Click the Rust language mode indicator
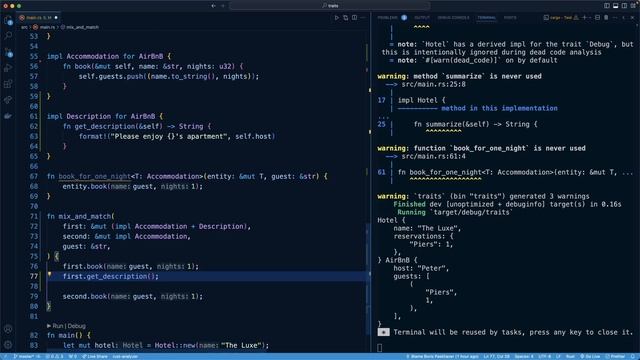Viewport: 640px width, 360px height. click(571, 356)
